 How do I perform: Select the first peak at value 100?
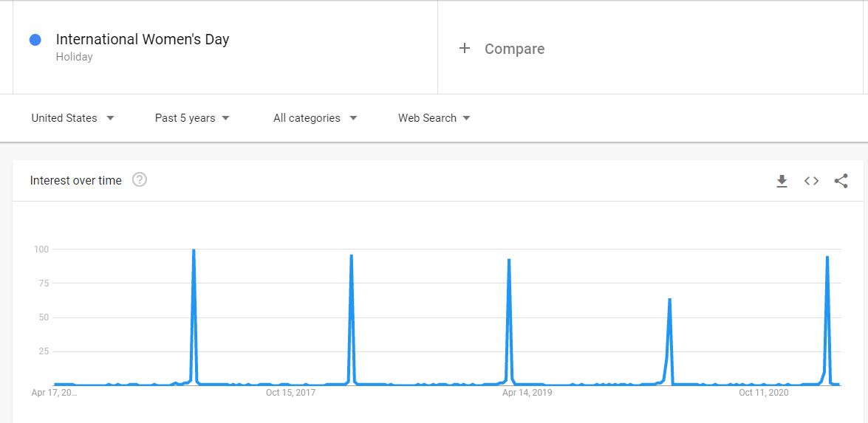pos(194,250)
